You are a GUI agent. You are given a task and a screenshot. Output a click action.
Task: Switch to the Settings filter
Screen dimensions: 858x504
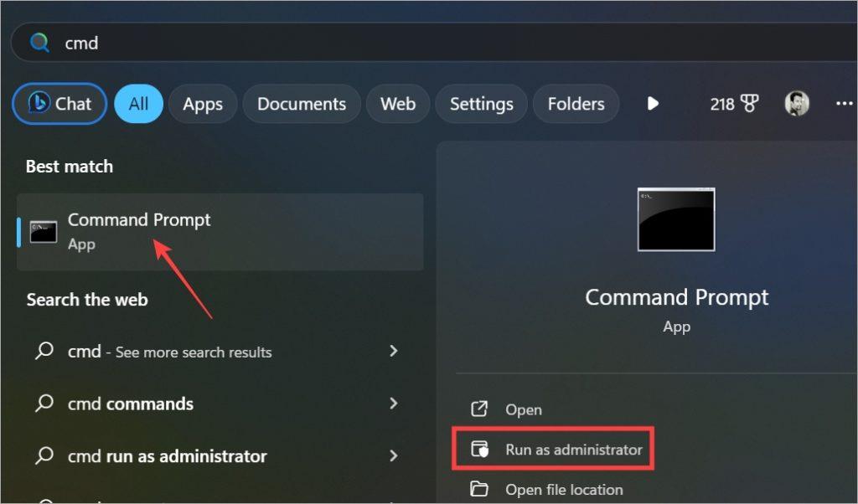pos(482,103)
